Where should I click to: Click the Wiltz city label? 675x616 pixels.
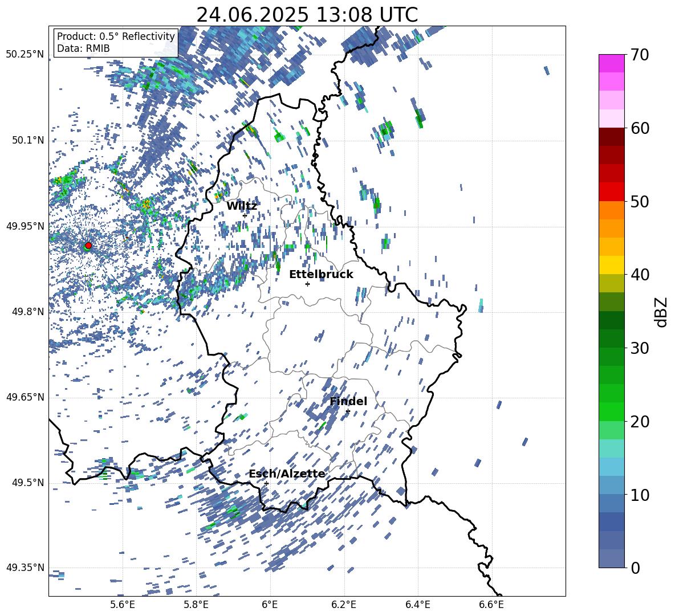point(242,206)
